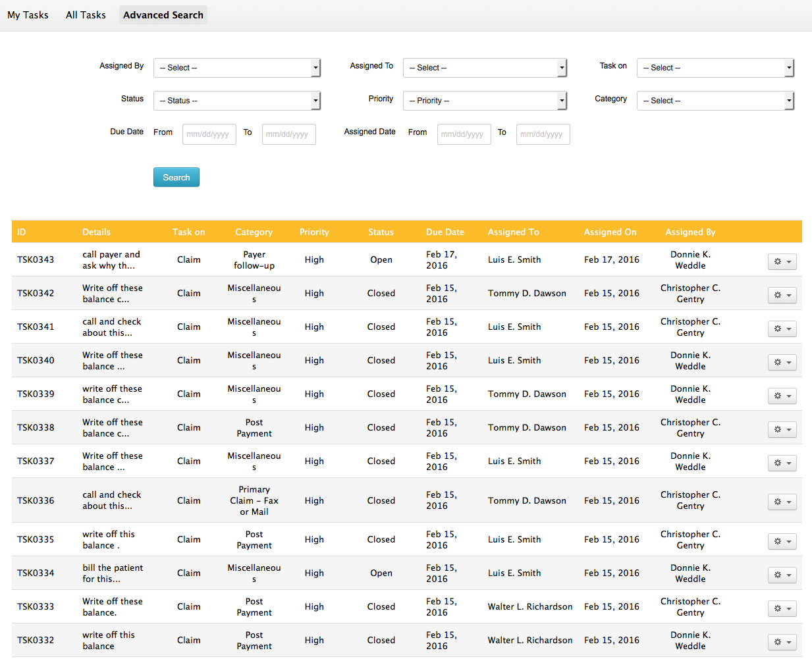The height and width of the screenshot is (661, 812).
Task: Open the actions gear on row TSK0333
Action: click(x=781, y=608)
